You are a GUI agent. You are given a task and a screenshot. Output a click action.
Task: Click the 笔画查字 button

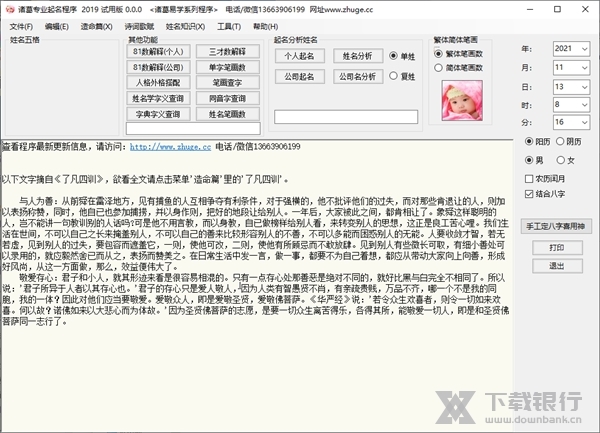pos(228,83)
